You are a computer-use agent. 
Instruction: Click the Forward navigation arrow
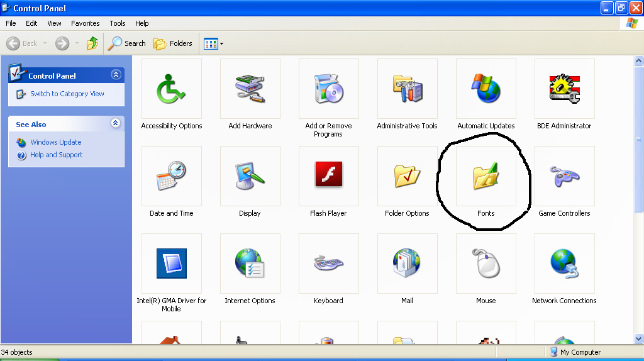click(62, 43)
